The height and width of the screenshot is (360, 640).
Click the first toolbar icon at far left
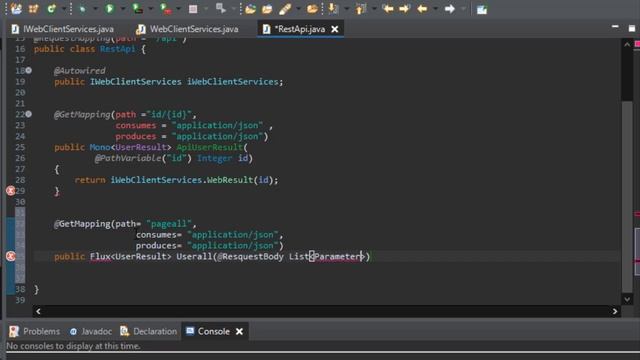17,9
